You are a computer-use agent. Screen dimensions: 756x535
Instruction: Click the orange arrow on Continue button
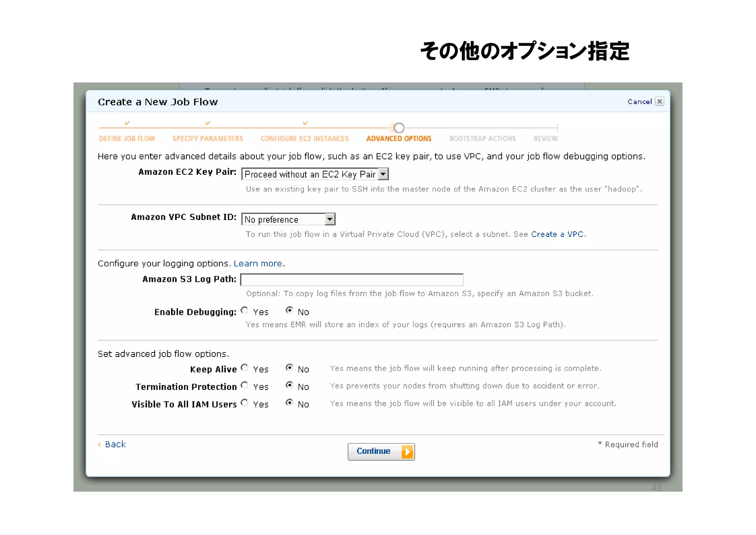coord(407,451)
